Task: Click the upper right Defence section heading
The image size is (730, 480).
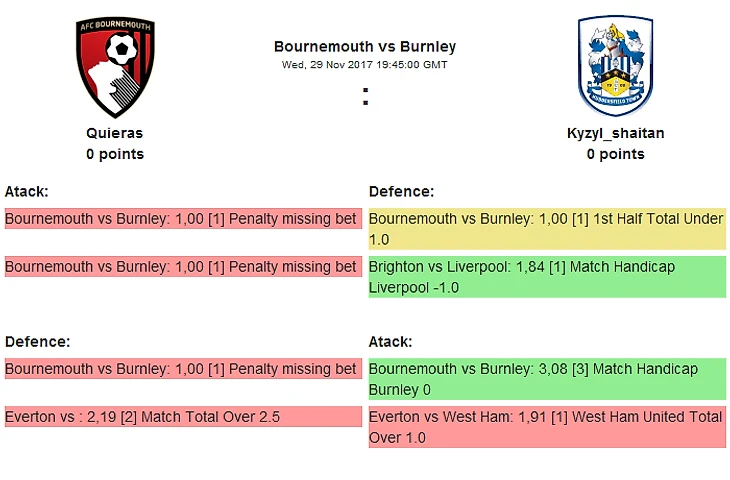Action: (402, 191)
